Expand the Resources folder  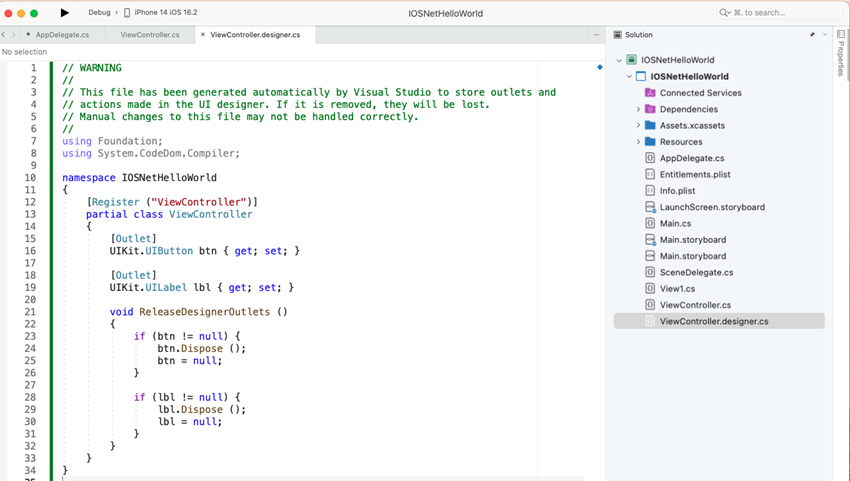click(x=638, y=142)
